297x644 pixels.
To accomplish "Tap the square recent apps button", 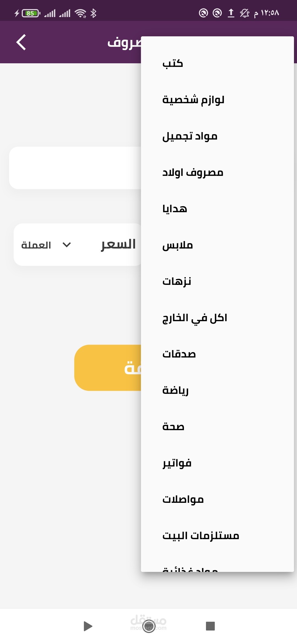I will tap(210, 626).
